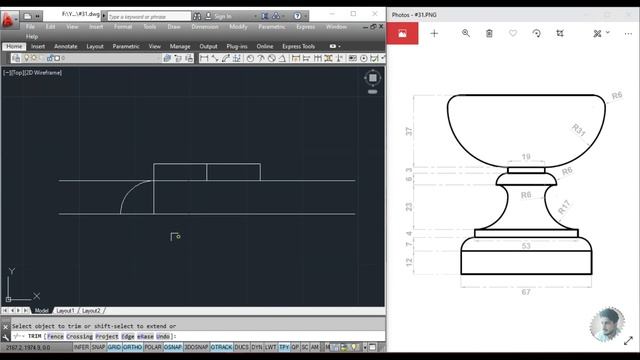Click the keyword search input field
The height and width of the screenshot is (360, 640).
click(149, 16)
